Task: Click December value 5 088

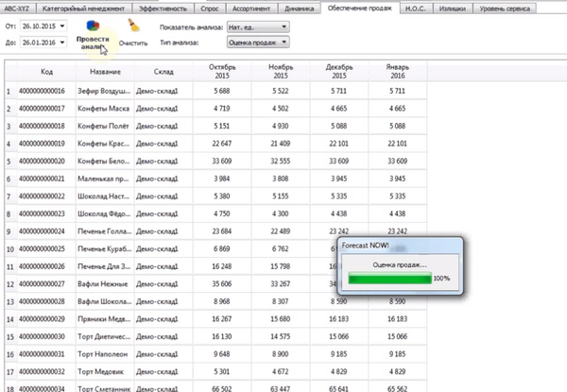Action: click(x=339, y=126)
